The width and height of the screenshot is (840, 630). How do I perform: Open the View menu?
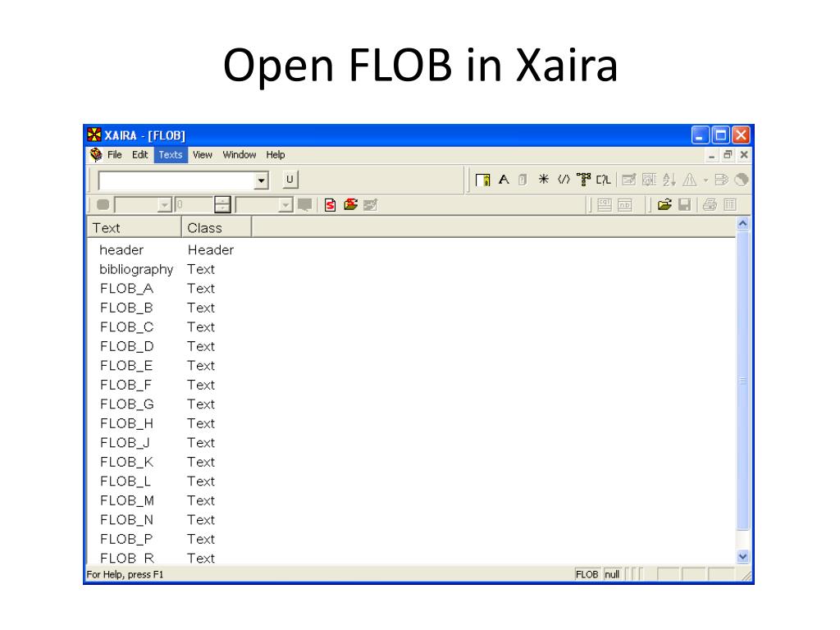(x=203, y=155)
